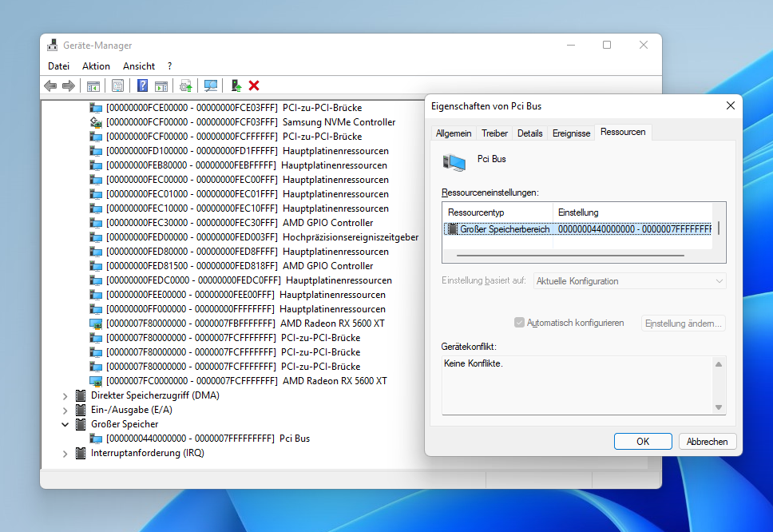The image size is (773, 532).
Task: Click icon of AMD Radeon 0000007F80000000 row
Action: [x=96, y=324]
